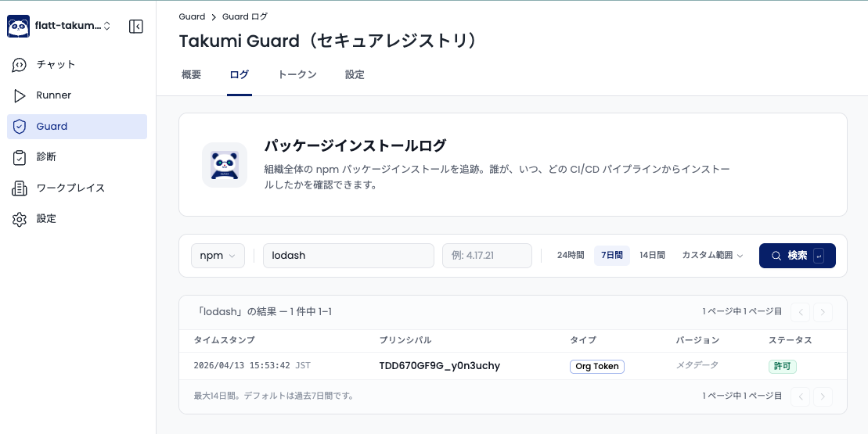Viewport: 868px width, 434px height.
Task: Collapse the sidebar panel icon
Action: tap(136, 27)
